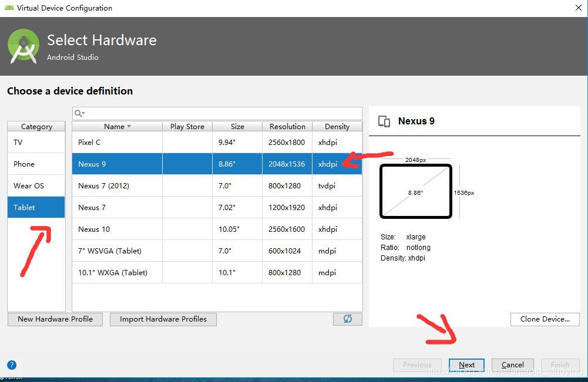Click the Category column header

(x=36, y=127)
